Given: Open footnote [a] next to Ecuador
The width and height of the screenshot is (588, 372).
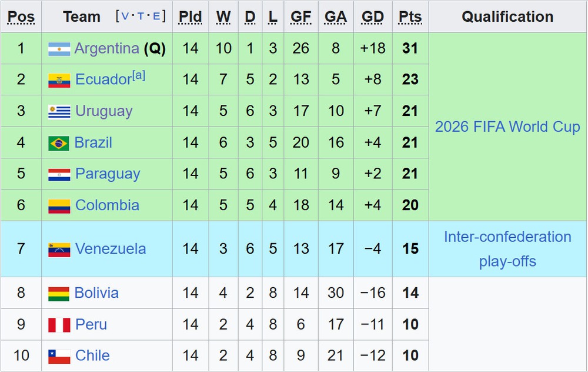Looking at the screenshot, I should point(138,76).
